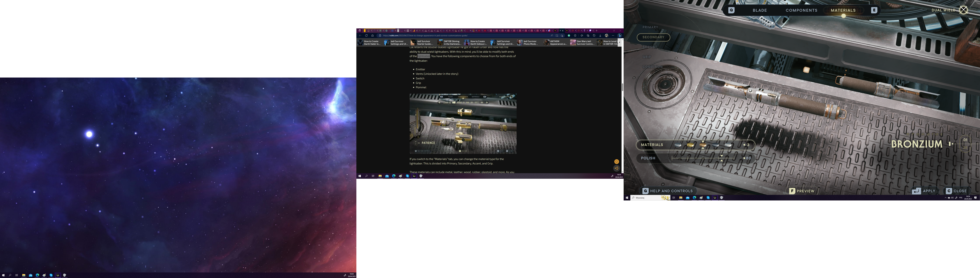
Task: Click the volume icon in system tray
Action: pyautogui.click(x=952, y=198)
